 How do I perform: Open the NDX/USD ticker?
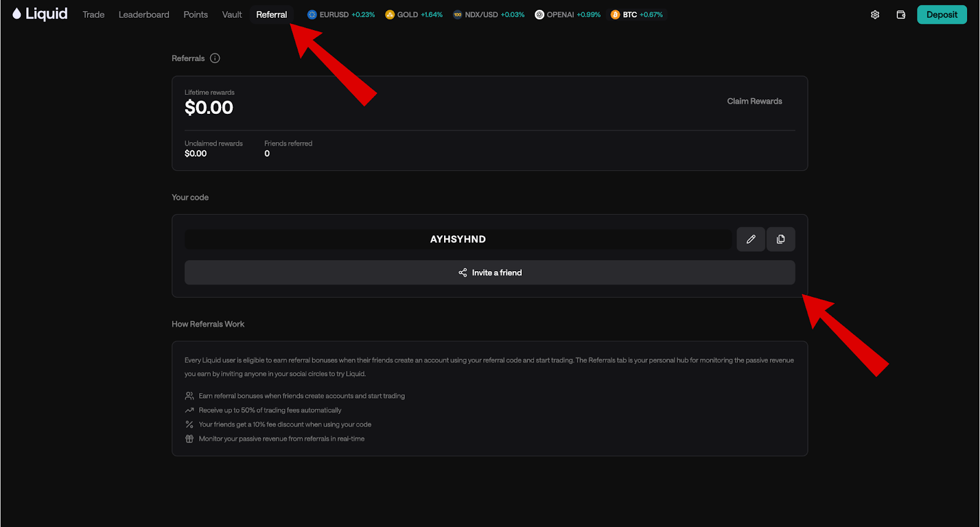(x=489, y=15)
